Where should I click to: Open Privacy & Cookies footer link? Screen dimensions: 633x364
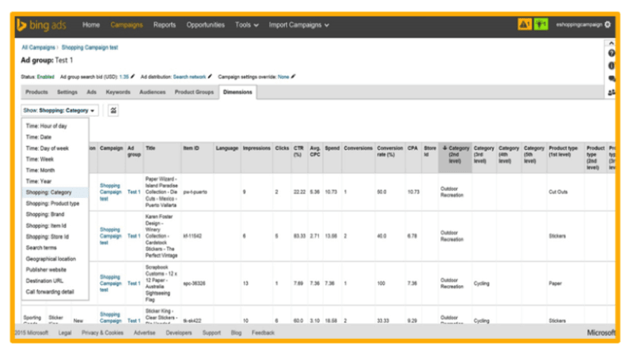click(102, 332)
